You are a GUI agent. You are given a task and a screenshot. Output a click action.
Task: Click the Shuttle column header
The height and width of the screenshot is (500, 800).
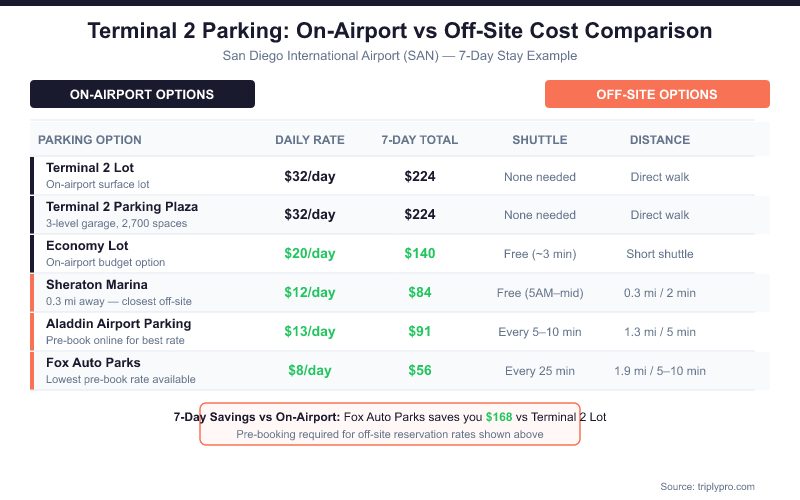(x=540, y=140)
